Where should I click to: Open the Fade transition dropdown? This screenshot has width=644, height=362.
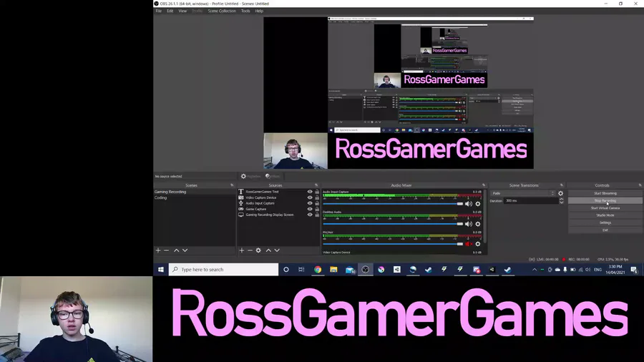[523, 193]
